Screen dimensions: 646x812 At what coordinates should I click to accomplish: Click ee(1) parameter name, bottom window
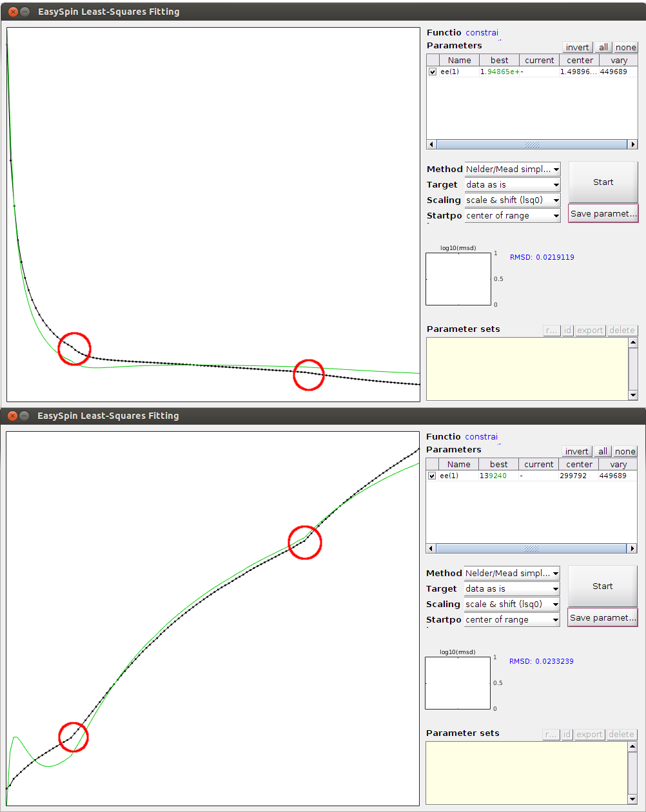tap(449, 476)
